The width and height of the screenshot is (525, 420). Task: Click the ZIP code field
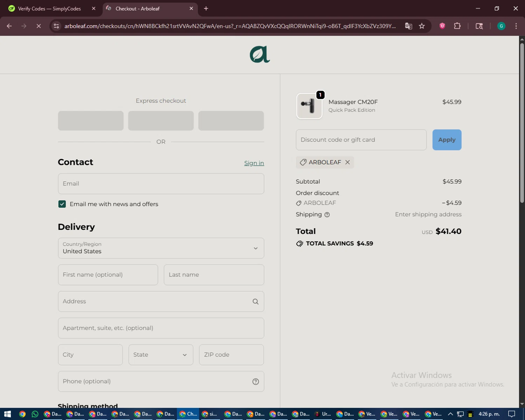[x=231, y=355]
